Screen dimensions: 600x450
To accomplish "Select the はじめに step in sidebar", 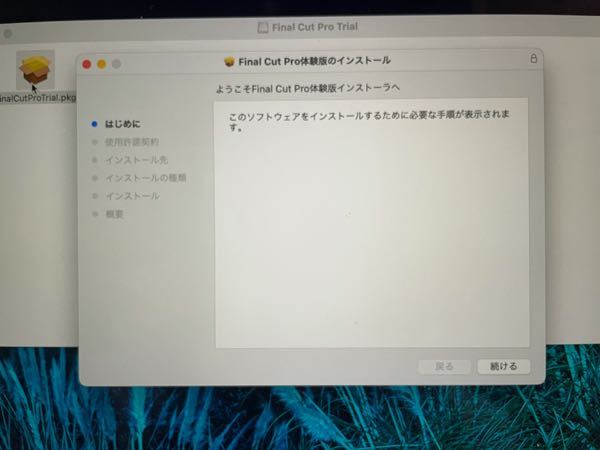I will click(x=122, y=124).
